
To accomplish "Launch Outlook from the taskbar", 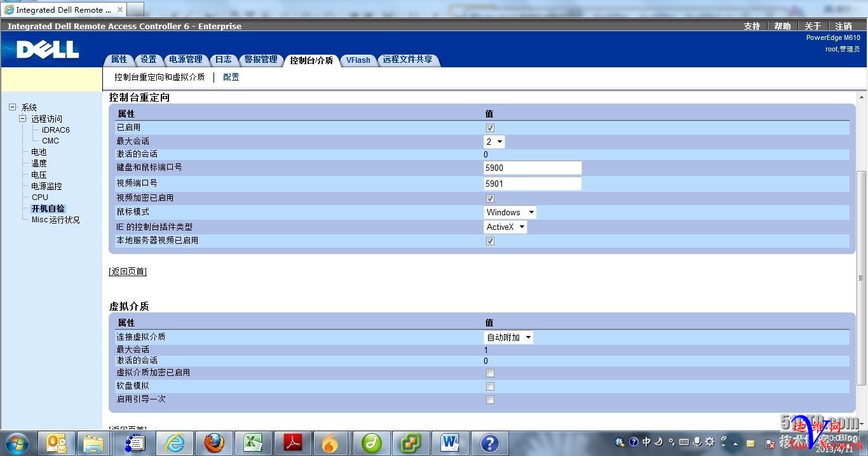I will (x=55, y=443).
